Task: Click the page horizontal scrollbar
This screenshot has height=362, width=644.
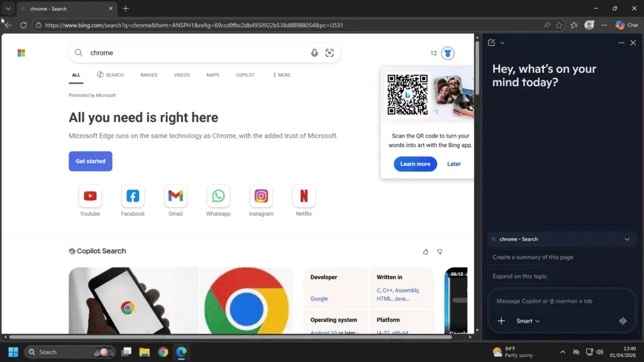Action: [x=230, y=337]
